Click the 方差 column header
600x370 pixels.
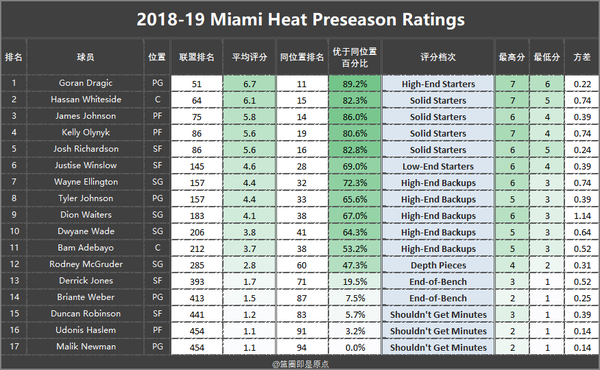click(582, 57)
